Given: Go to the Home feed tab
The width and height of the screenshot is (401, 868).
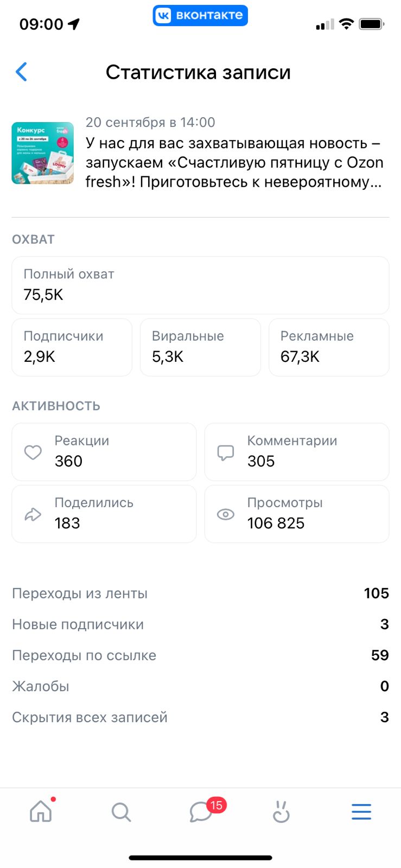Looking at the screenshot, I should (x=41, y=812).
